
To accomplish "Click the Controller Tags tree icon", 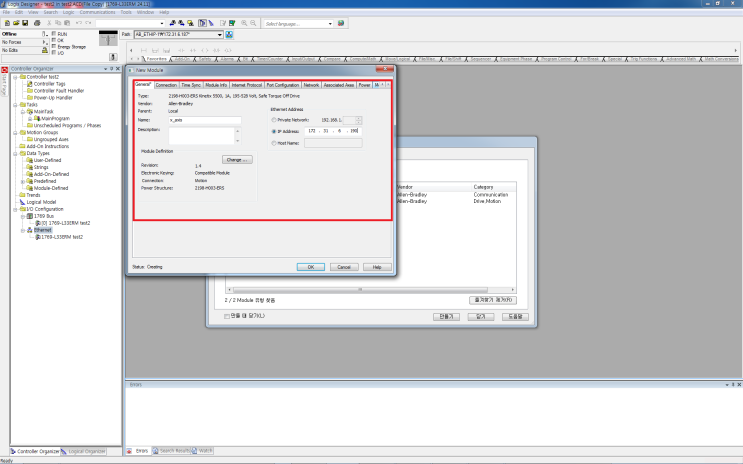I will click(x=30, y=84).
